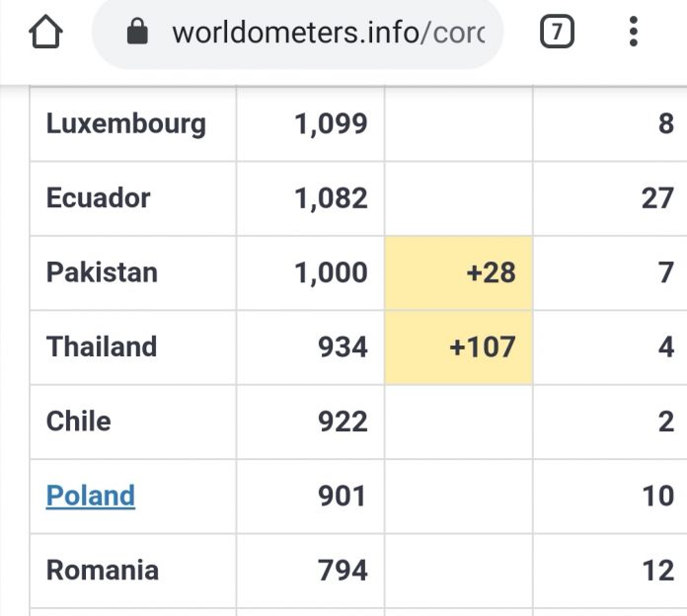Click Luxembourg total cases 1,099
The width and height of the screenshot is (687, 616).
(331, 123)
